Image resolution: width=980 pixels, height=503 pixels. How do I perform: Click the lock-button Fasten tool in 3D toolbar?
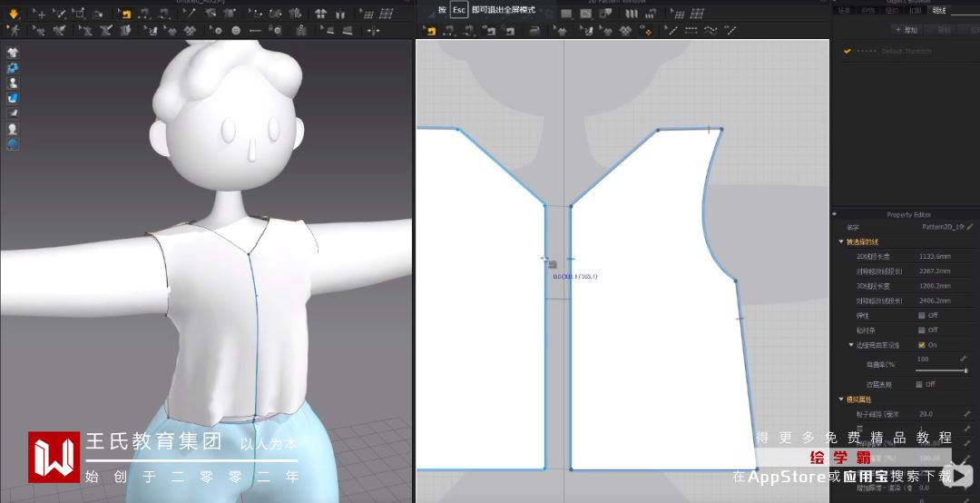(276, 30)
